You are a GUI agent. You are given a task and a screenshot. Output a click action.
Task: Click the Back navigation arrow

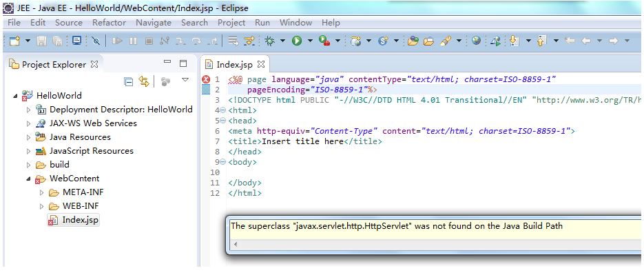coord(587,41)
